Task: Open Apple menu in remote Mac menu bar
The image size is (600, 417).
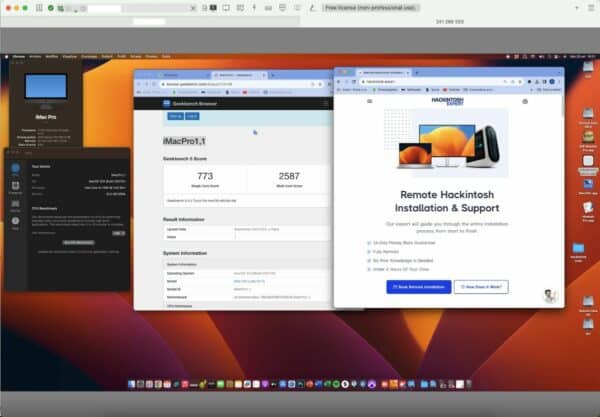Action: coord(7,57)
